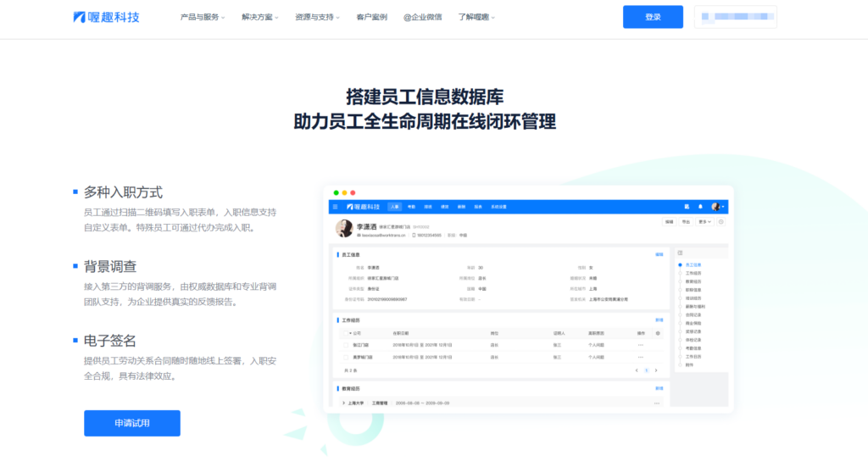The width and height of the screenshot is (868, 467).
Task: Collapse the side outline panel icon
Action: [x=681, y=253]
